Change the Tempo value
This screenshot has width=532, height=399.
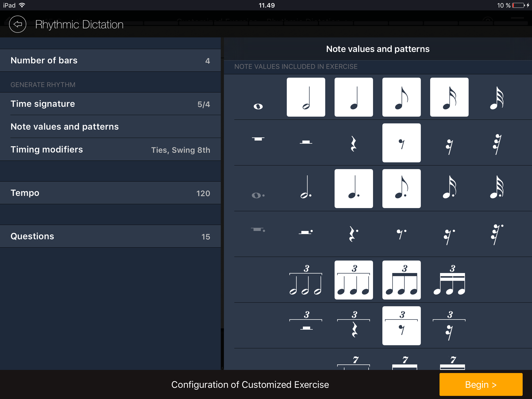[x=110, y=193]
